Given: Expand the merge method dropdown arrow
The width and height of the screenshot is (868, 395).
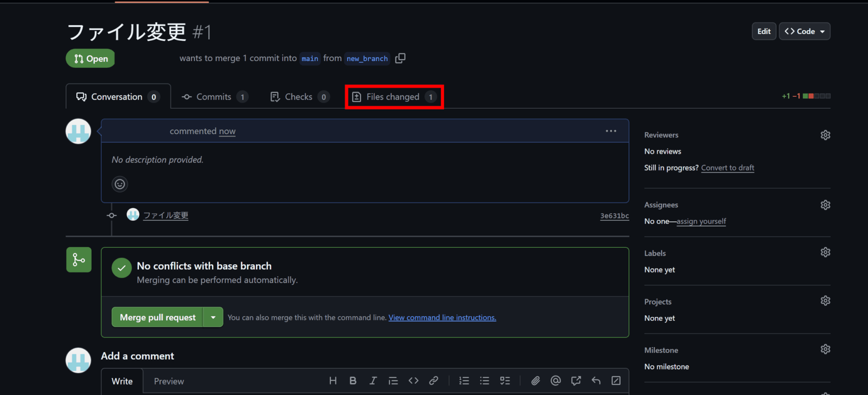Looking at the screenshot, I should click(213, 317).
